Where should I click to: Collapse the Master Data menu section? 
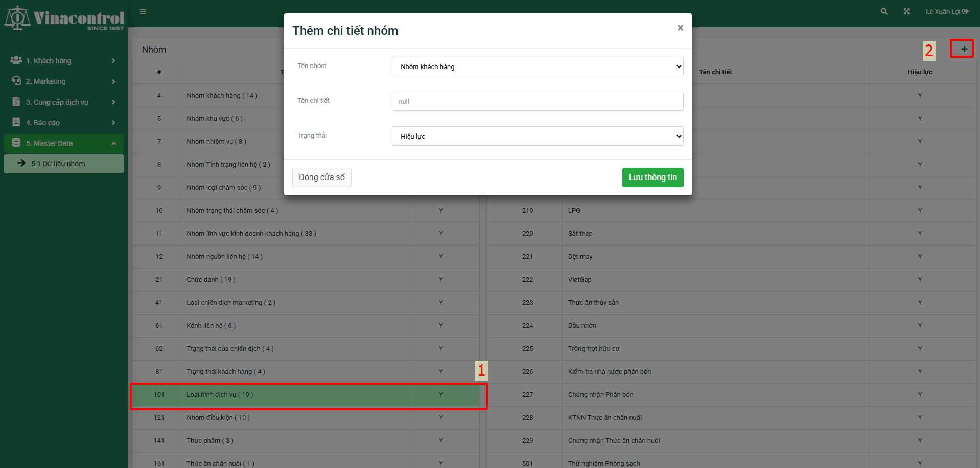(x=113, y=143)
